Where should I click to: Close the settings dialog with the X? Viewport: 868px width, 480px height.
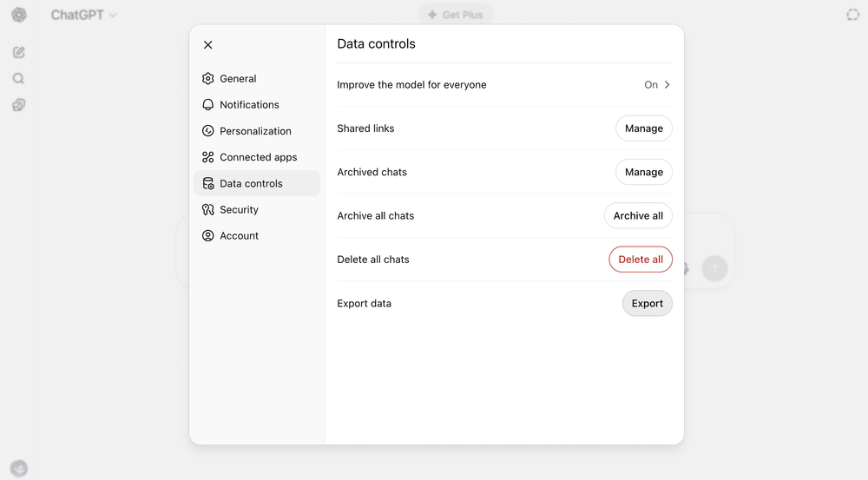tap(207, 45)
